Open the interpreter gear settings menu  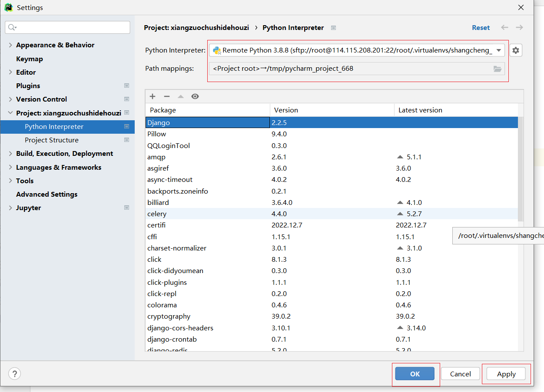[516, 50]
